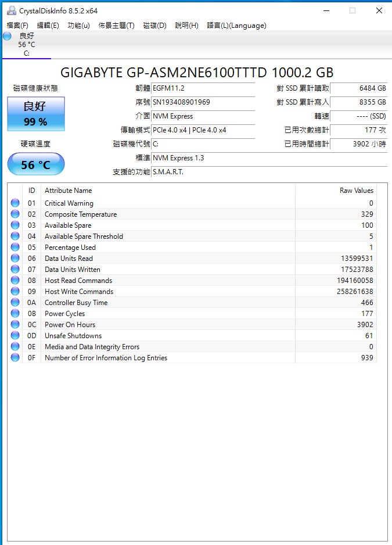Click the firmware field EGFM11.2
Viewport: 392px width, 545px height.
point(203,88)
